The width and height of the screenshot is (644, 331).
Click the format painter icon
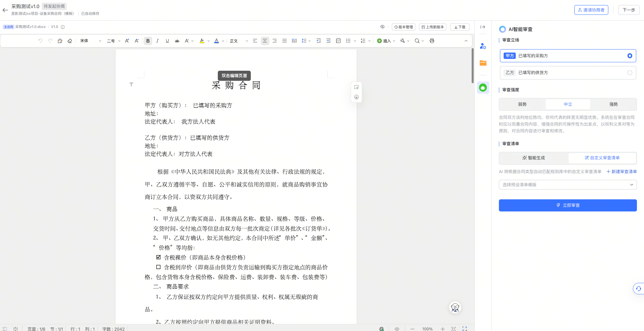click(x=60, y=41)
